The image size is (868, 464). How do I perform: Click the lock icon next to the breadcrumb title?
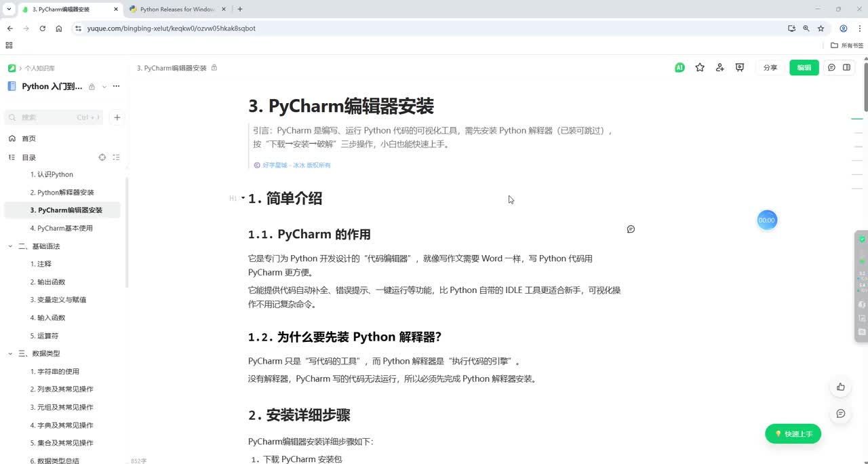tap(214, 68)
